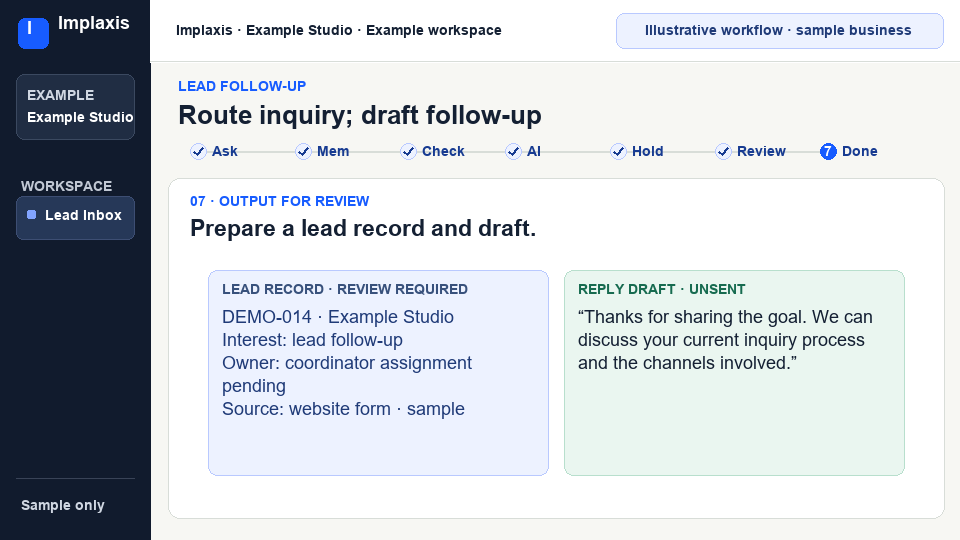The width and height of the screenshot is (960, 540).
Task: Click the Hold step checkmark icon
Action: [x=618, y=151]
